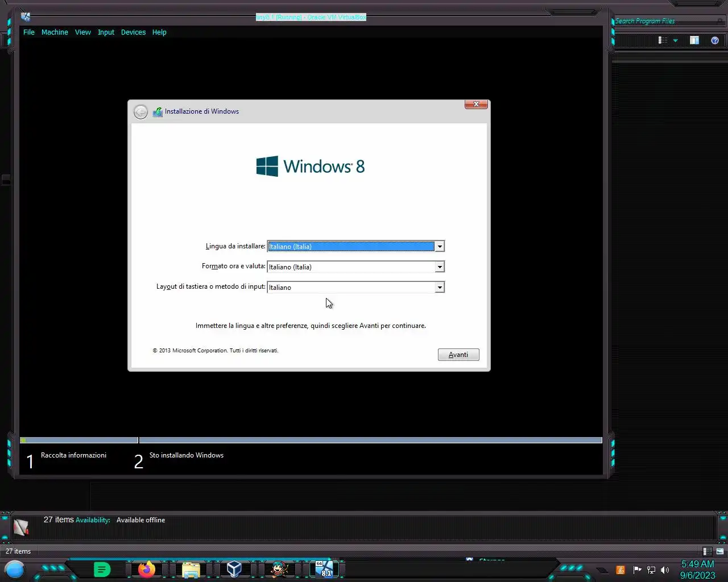Click the Raccolta informazioni step text
This screenshot has height=582, width=728.
(73, 455)
